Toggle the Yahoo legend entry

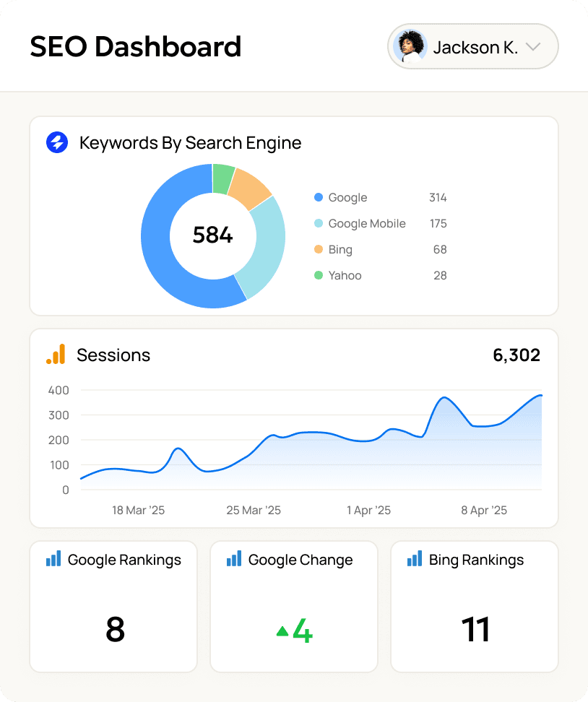tap(344, 275)
